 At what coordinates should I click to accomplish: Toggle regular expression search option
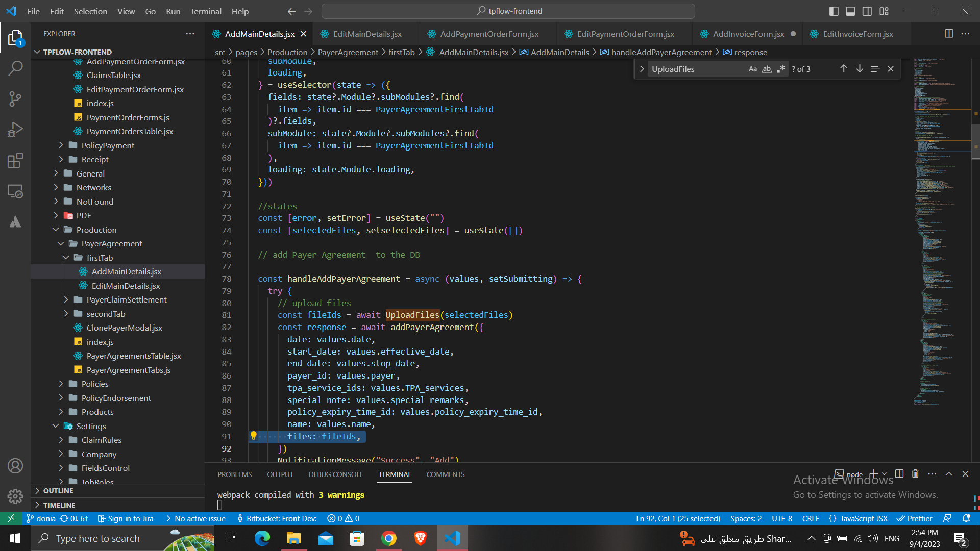pyautogui.click(x=780, y=69)
